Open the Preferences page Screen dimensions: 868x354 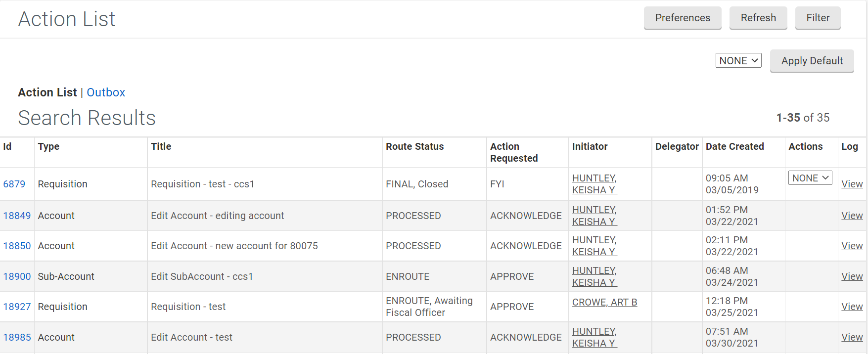click(x=683, y=18)
